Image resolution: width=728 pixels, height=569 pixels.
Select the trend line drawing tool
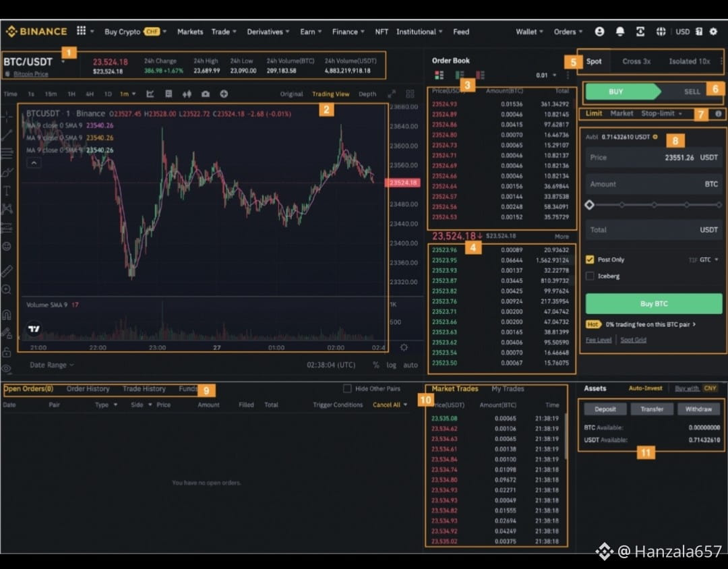click(7, 135)
